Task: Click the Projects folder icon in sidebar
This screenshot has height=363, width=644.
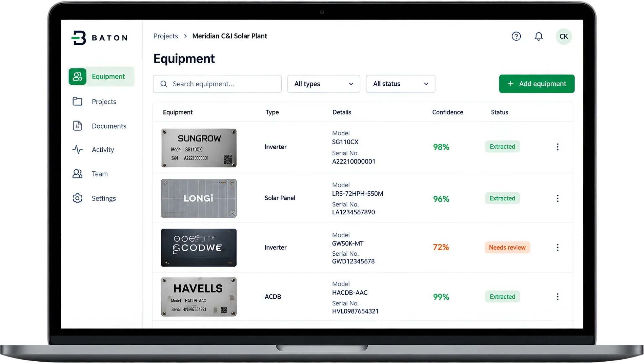Action: (77, 101)
